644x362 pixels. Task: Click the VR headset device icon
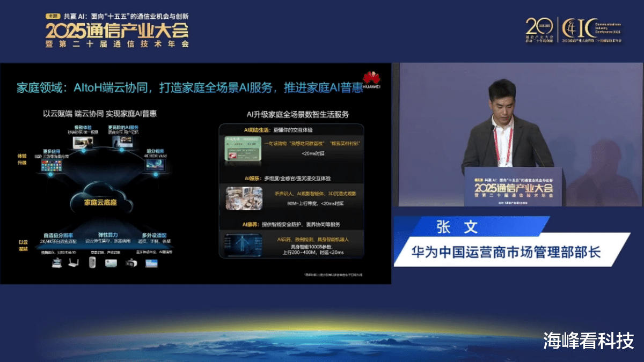coord(132,263)
